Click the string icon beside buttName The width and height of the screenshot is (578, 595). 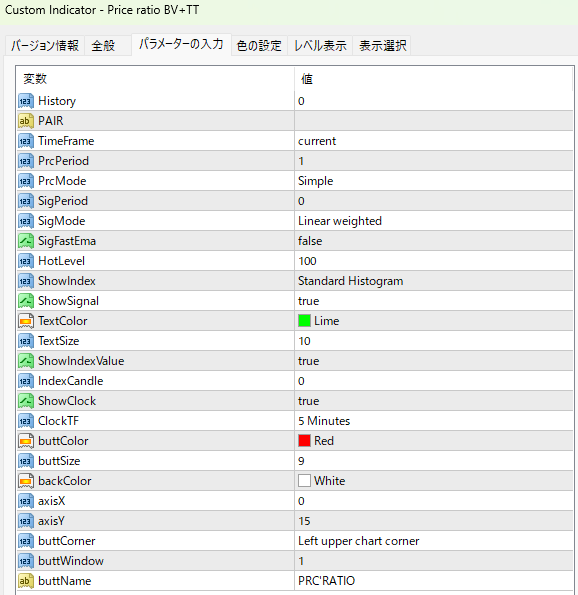tap(26, 581)
